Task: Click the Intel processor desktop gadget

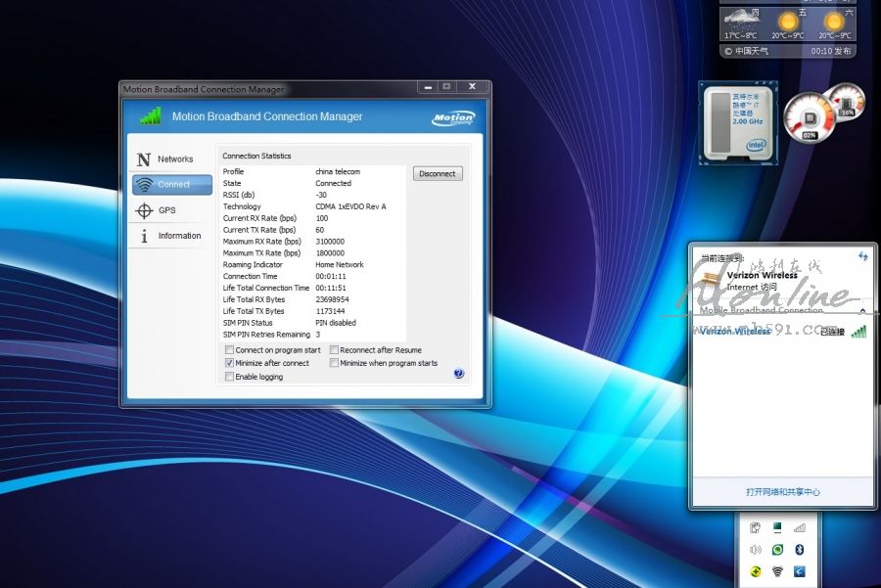Action: [x=738, y=122]
